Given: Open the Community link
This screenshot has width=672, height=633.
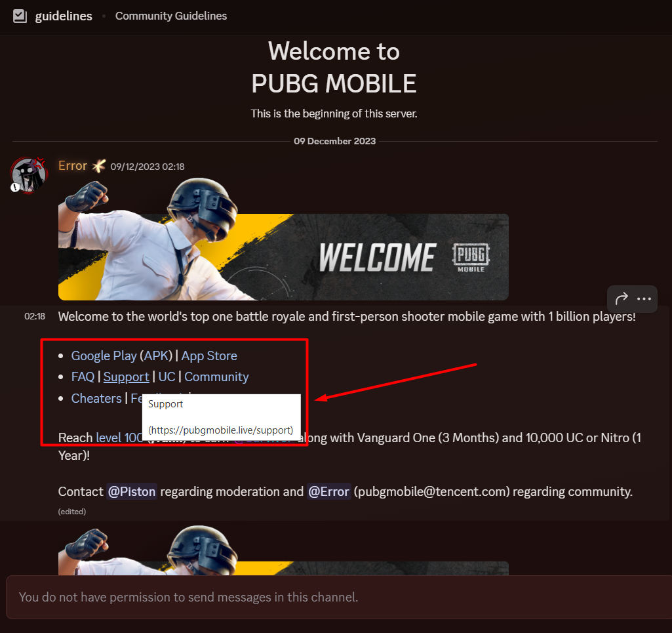Looking at the screenshot, I should click(216, 377).
